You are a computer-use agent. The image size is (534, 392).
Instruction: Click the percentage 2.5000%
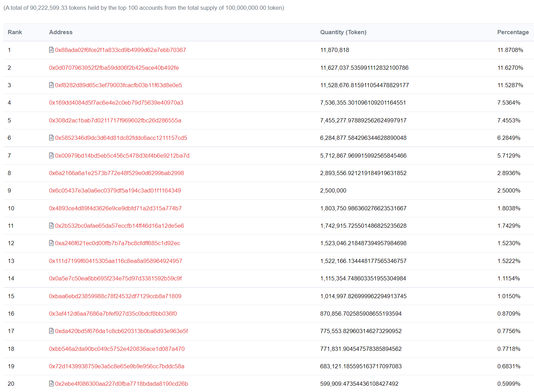click(509, 190)
